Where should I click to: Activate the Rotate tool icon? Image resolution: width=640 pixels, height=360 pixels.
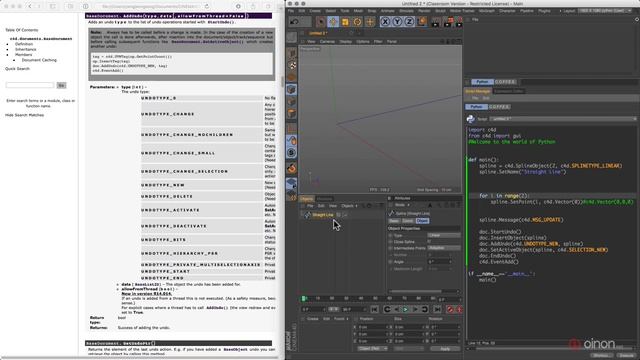[358, 21]
